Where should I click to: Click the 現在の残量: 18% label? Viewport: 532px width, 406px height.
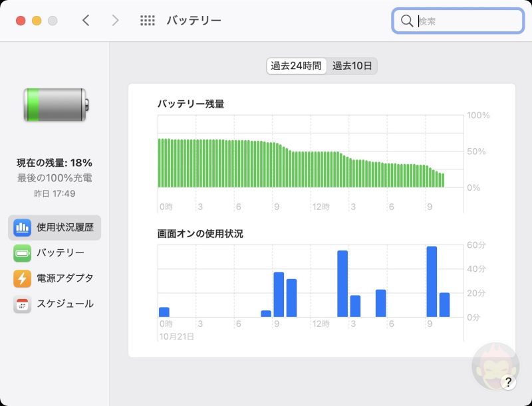click(53, 162)
